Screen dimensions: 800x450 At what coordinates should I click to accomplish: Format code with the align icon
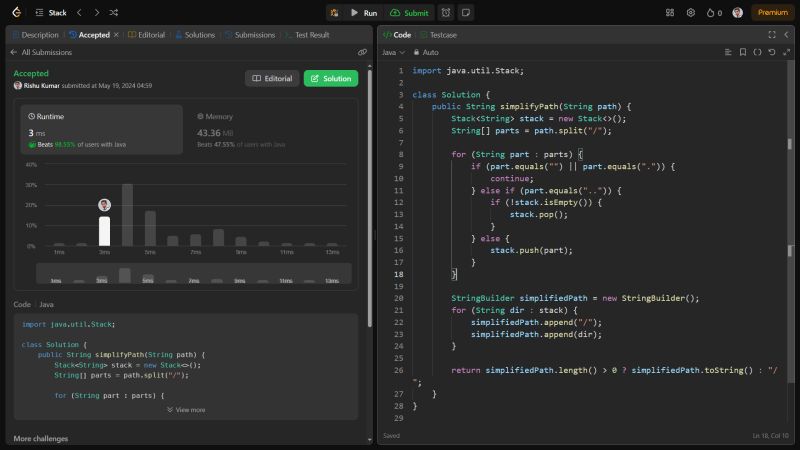tap(728, 52)
